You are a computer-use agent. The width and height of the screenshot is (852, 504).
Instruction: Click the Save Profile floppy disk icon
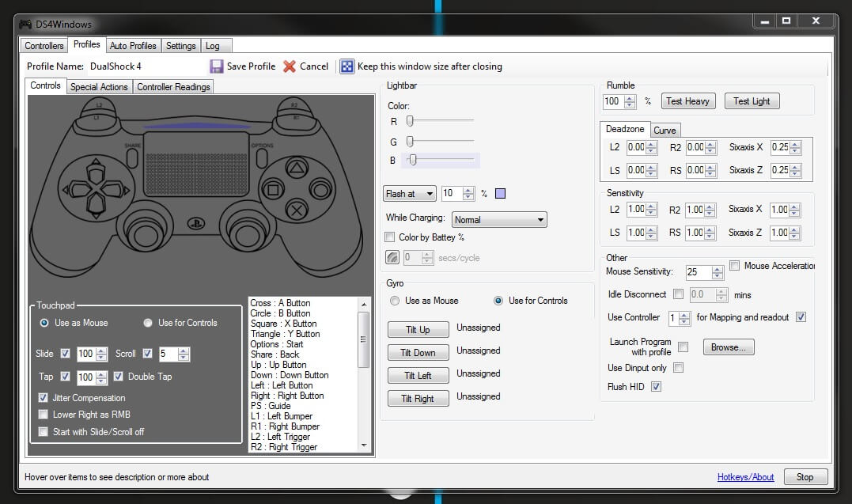217,66
